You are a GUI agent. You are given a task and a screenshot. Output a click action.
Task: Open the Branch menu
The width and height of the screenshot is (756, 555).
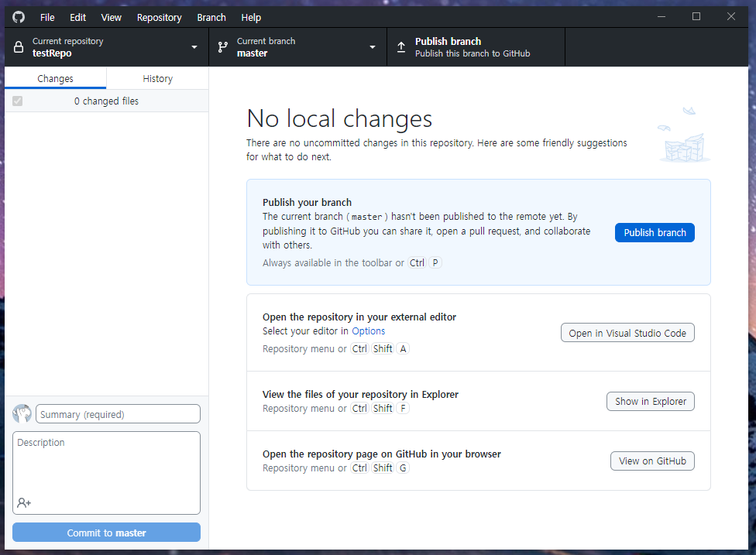[x=211, y=17]
